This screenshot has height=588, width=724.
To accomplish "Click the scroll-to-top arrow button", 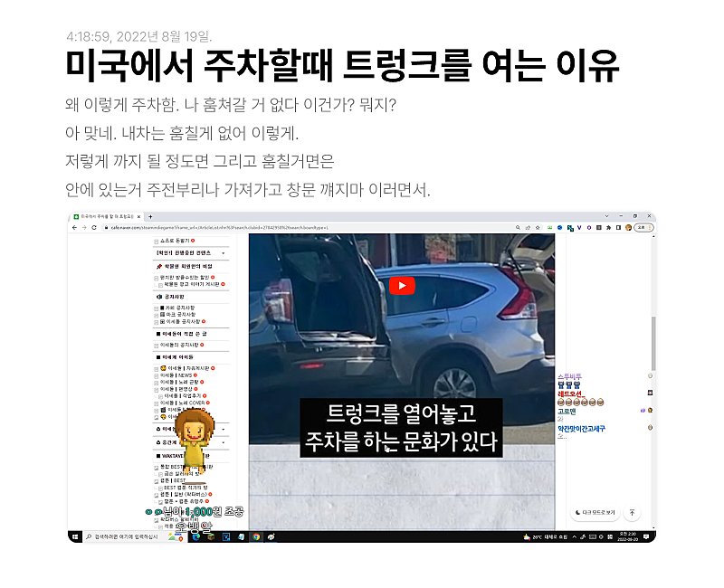I will point(632,512).
